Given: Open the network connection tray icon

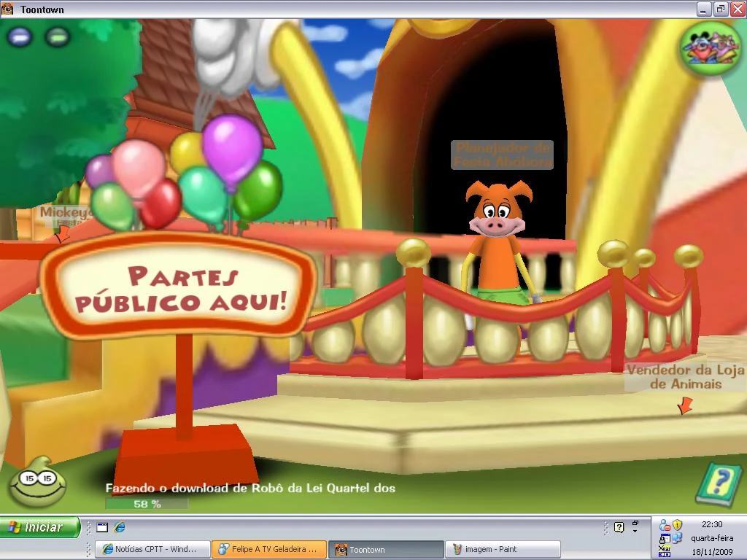Looking at the screenshot, I should [677, 539].
